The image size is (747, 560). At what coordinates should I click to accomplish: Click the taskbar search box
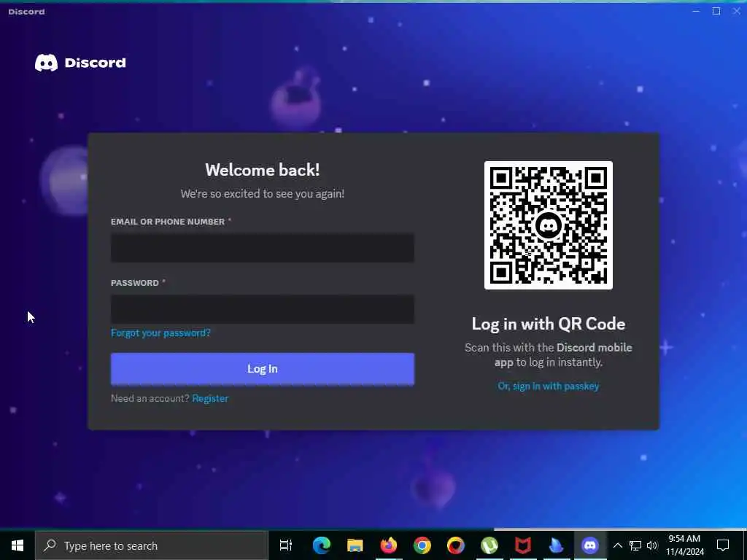click(152, 545)
